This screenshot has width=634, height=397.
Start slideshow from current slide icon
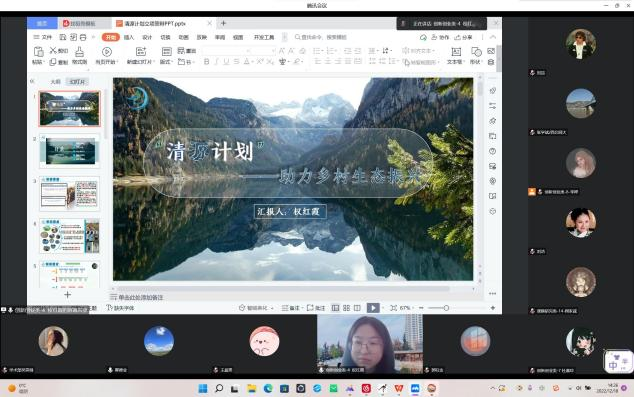pyautogui.click(x=107, y=52)
